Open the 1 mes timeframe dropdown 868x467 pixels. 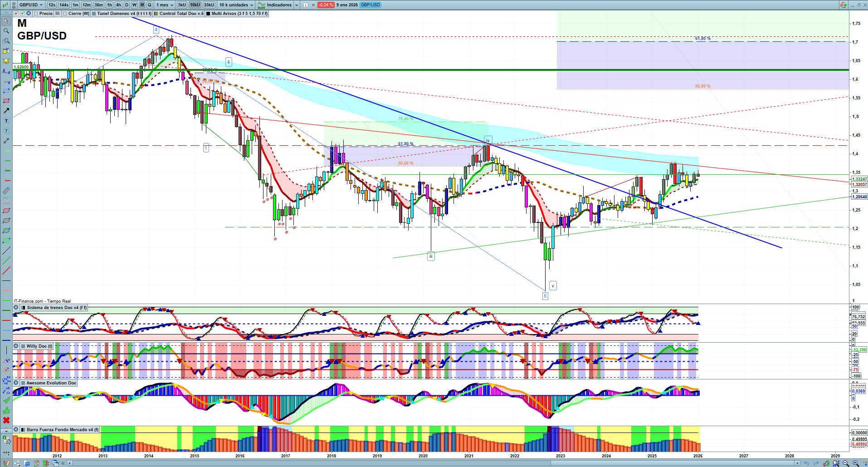pos(165,5)
